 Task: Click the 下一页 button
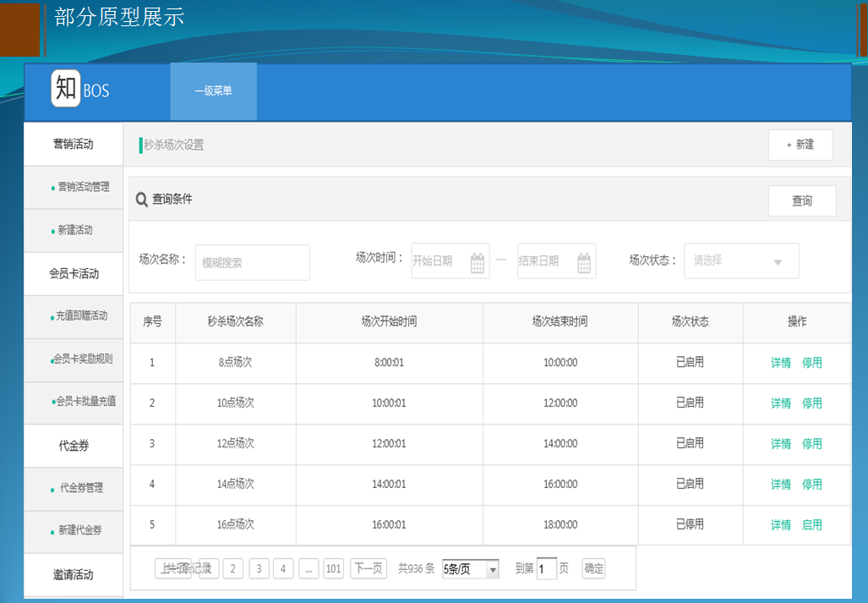tap(368, 568)
